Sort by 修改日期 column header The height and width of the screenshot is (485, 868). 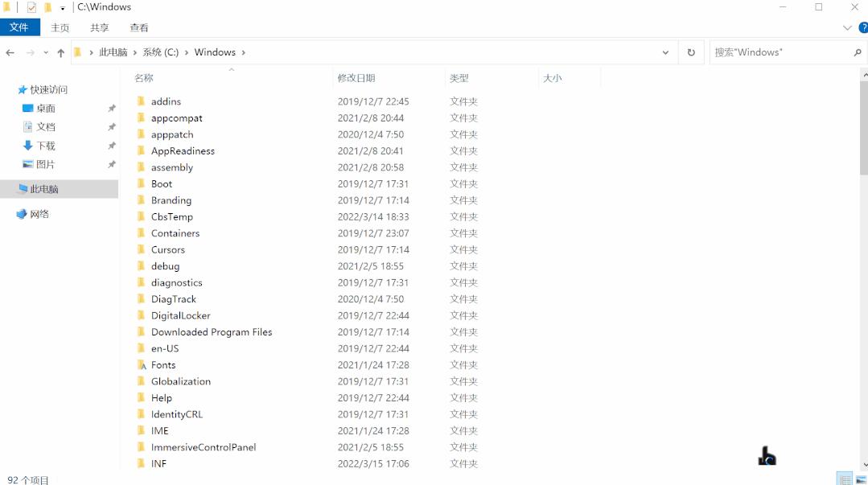click(356, 78)
